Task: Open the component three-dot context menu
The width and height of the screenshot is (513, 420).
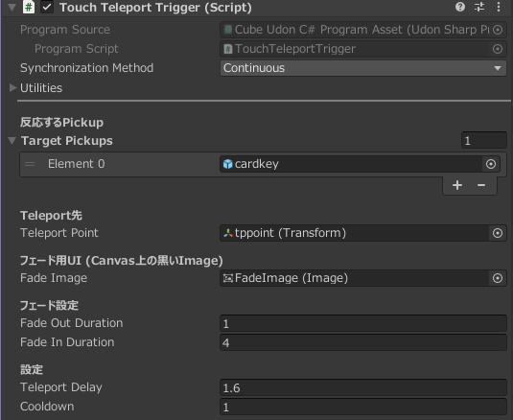Action: tap(499, 7)
